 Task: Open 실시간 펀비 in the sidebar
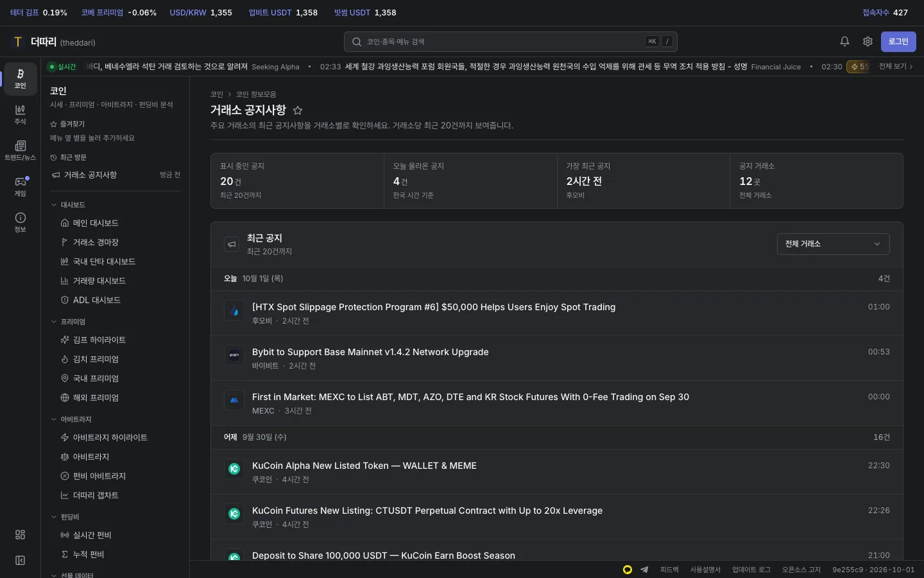tap(117, 535)
